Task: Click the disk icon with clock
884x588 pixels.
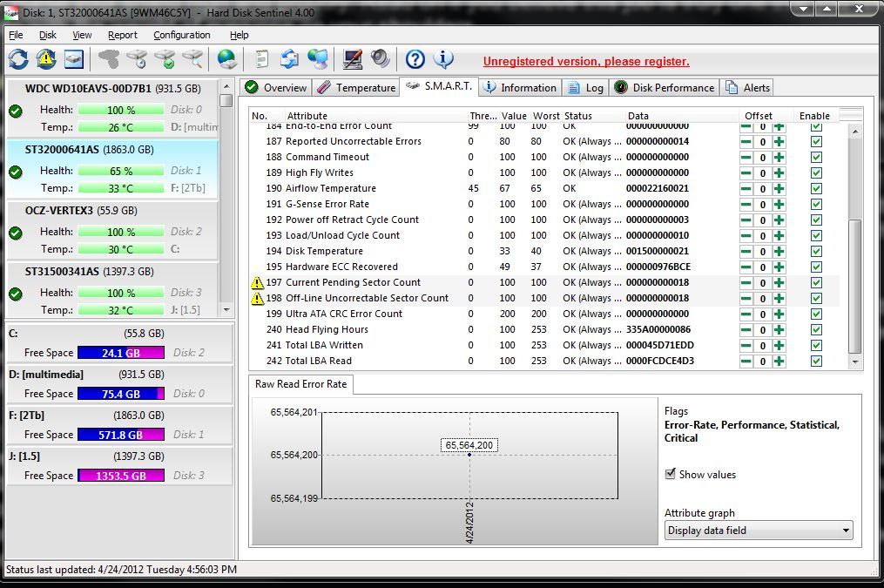Action: pyautogui.click(x=137, y=59)
